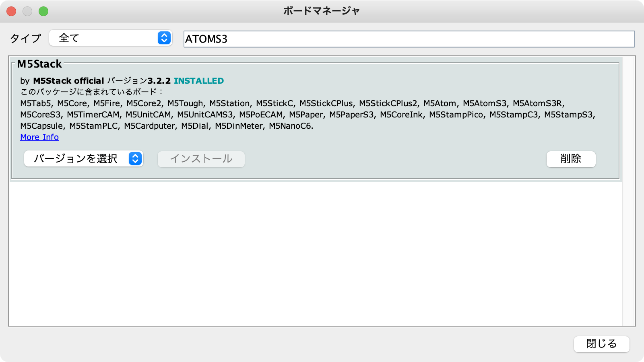The height and width of the screenshot is (362, 644).
Task: Remove M5Stack package with 削除 button
Action: coord(571,159)
